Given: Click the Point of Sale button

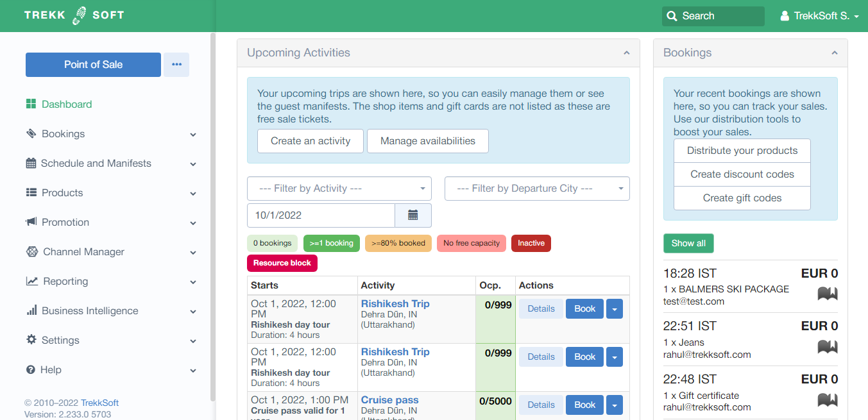Looking at the screenshot, I should pyautogui.click(x=93, y=65).
